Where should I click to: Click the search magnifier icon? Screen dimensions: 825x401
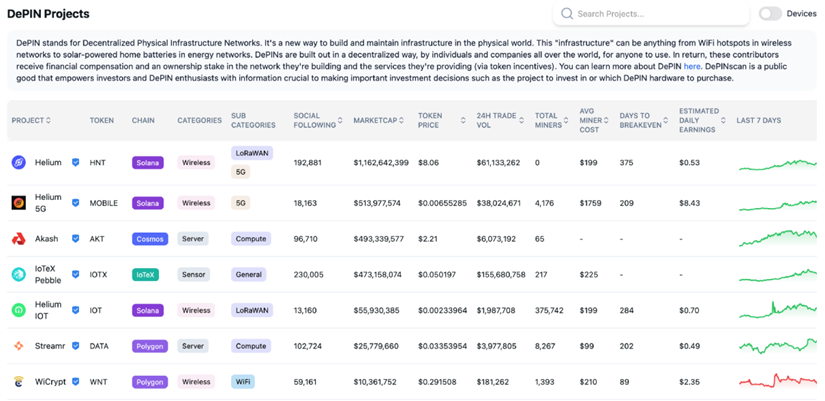click(x=567, y=14)
